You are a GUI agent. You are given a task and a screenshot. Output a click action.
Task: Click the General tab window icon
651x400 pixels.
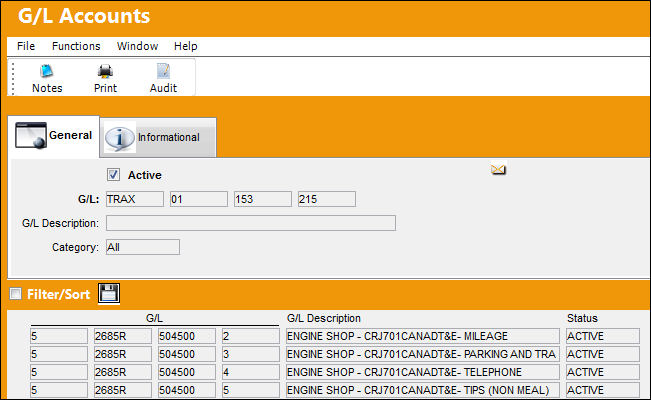tap(31, 135)
